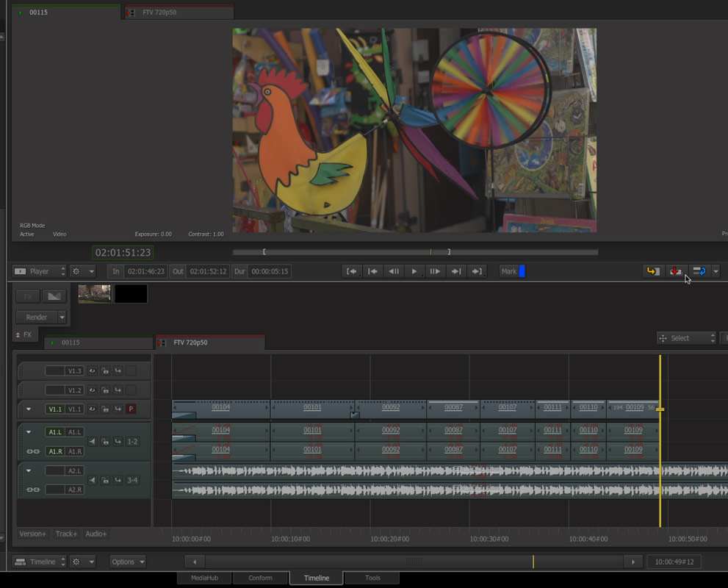
Task: Click the blue replace edit icon
Action: pyautogui.click(x=699, y=271)
